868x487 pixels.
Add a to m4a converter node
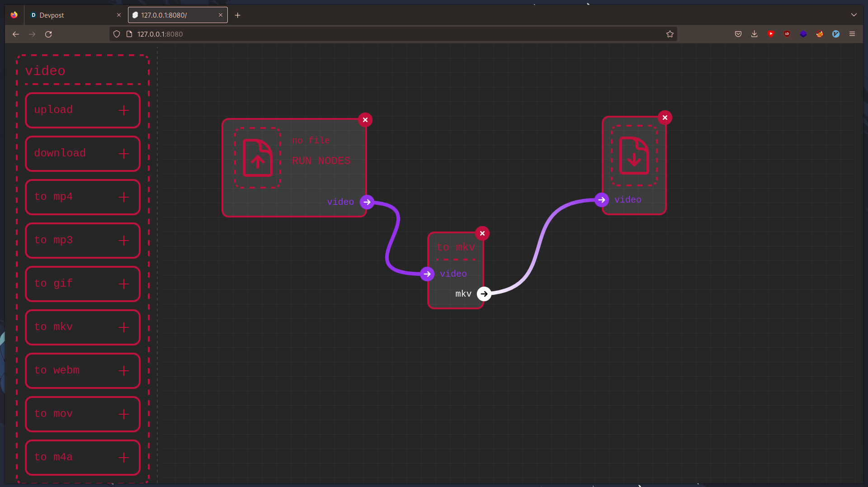tap(83, 458)
